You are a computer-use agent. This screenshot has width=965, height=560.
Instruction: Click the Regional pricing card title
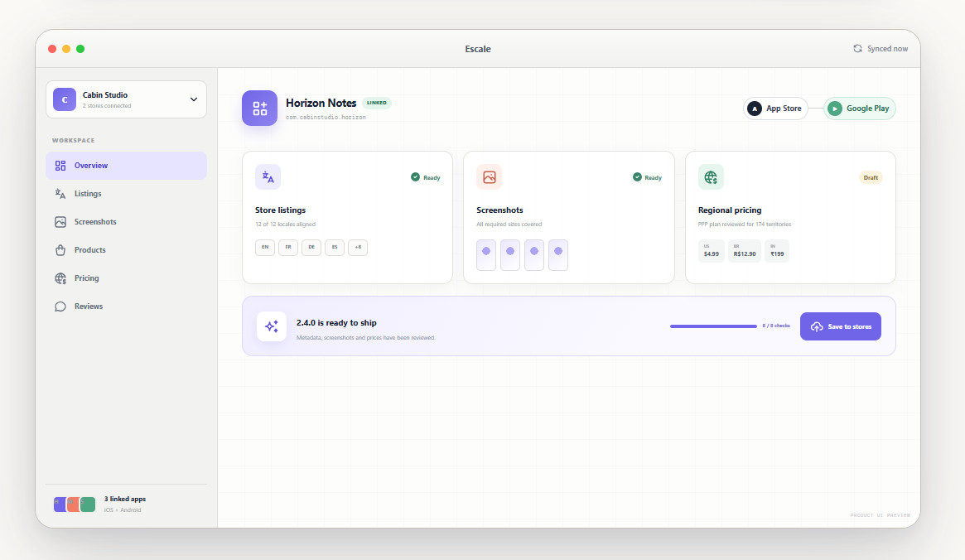click(730, 210)
